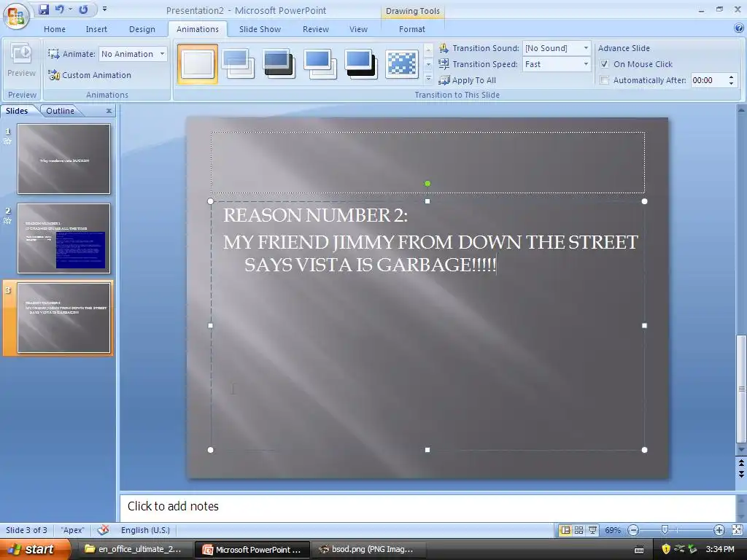
Task: Click in the notes area
Action: (427, 506)
